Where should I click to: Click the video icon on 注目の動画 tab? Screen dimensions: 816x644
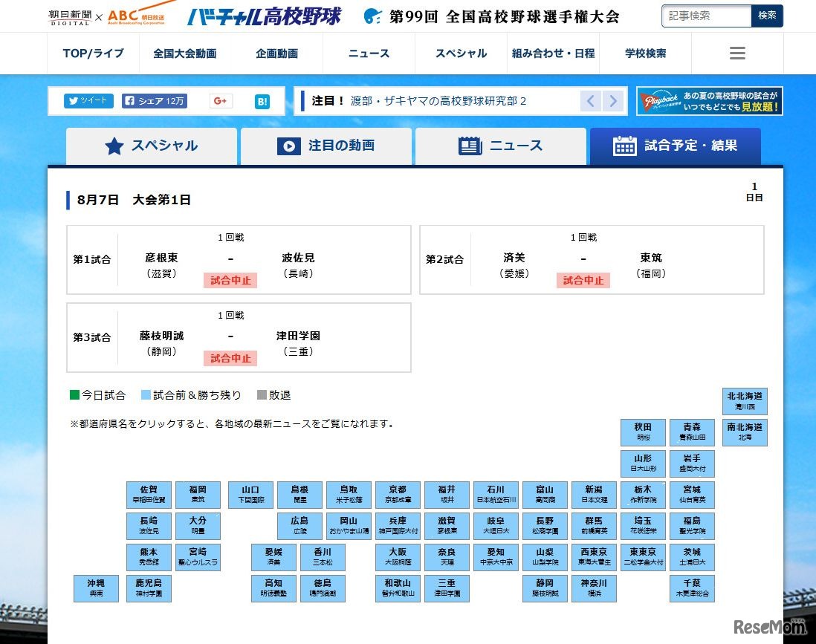coord(290,146)
